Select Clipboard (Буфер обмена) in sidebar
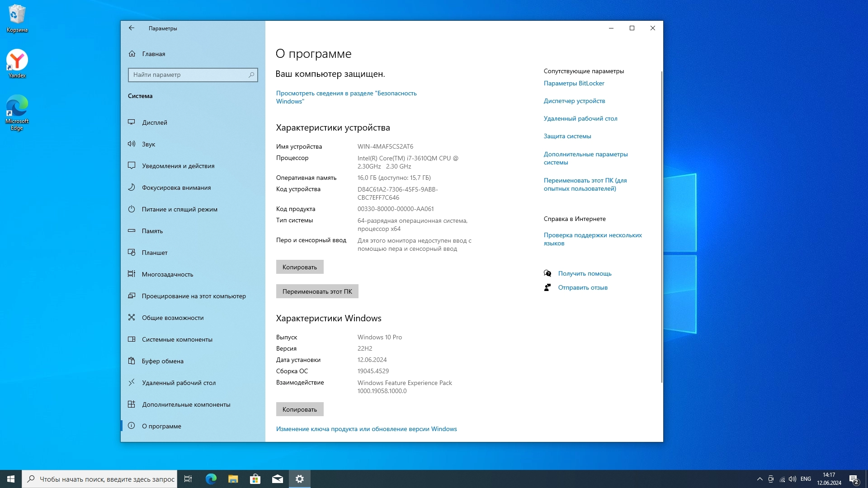The height and width of the screenshot is (488, 868). pyautogui.click(x=162, y=361)
